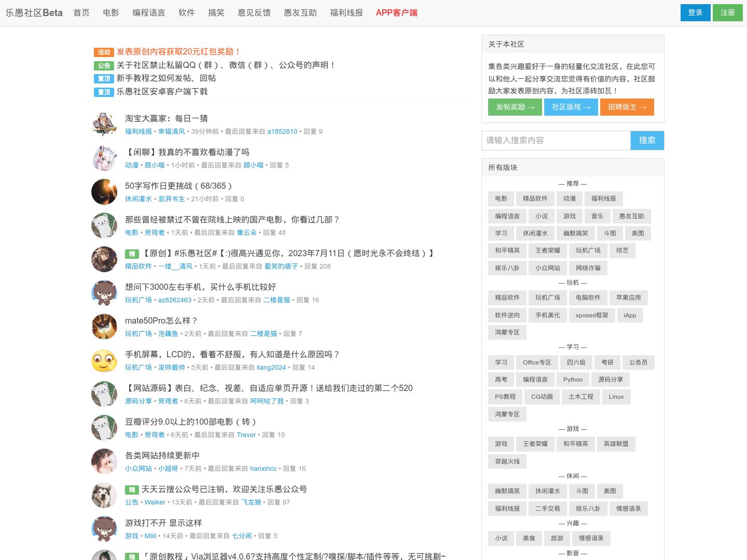This screenshot has width=747, height=560.
Task: Select Office专区 board tag
Action: pos(537,362)
